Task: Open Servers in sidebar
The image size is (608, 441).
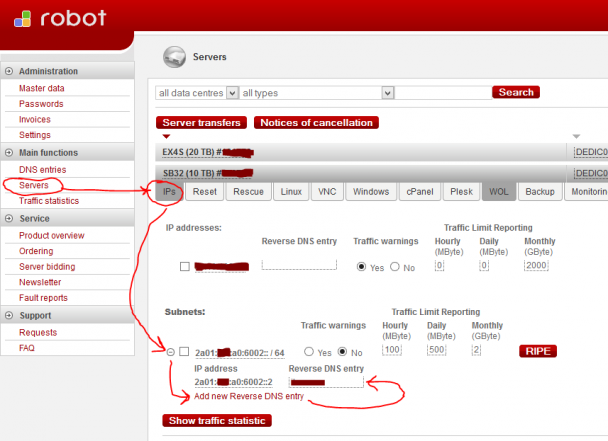Action: (x=34, y=185)
